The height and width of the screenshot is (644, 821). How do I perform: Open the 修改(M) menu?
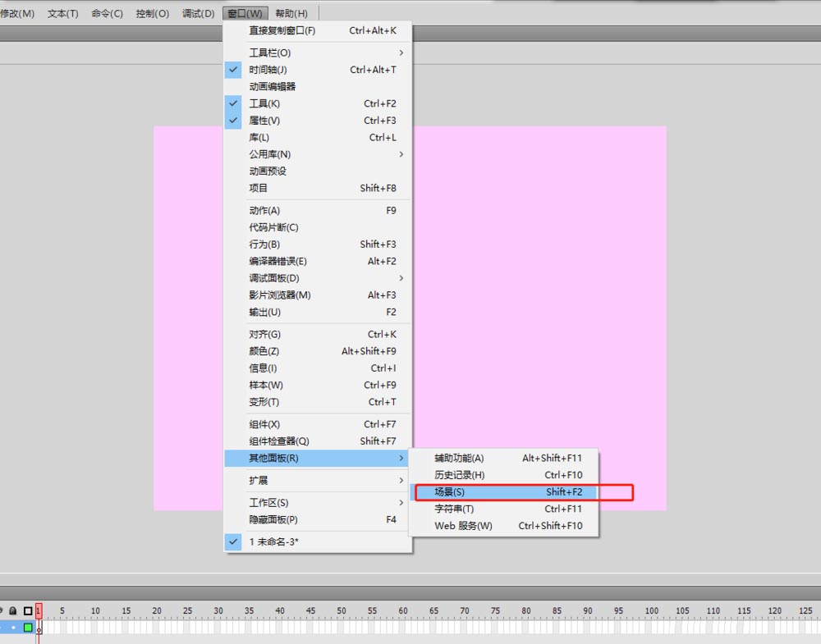click(16, 14)
